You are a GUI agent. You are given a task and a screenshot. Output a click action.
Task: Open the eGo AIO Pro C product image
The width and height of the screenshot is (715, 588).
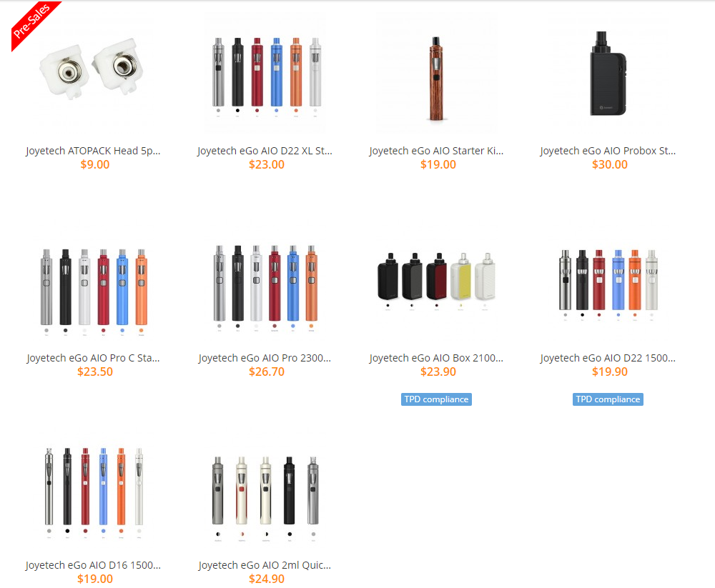click(x=94, y=289)
